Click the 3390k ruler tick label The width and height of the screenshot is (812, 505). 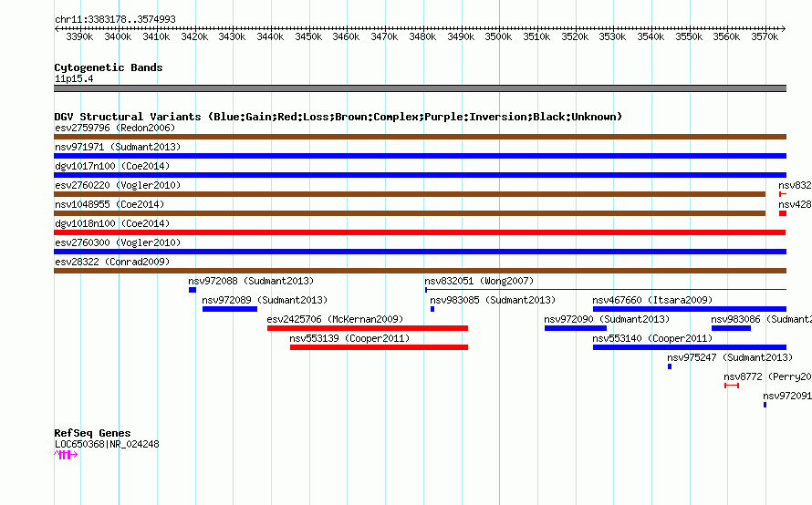[x=79, y=37]
